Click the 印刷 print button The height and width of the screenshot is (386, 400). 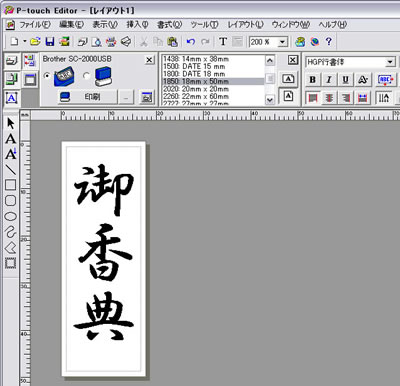[87, 97]
